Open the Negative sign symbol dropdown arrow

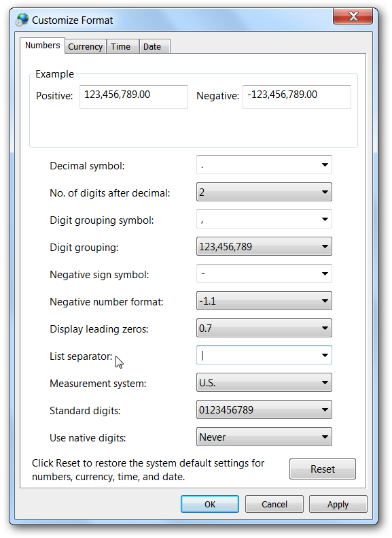325,273
